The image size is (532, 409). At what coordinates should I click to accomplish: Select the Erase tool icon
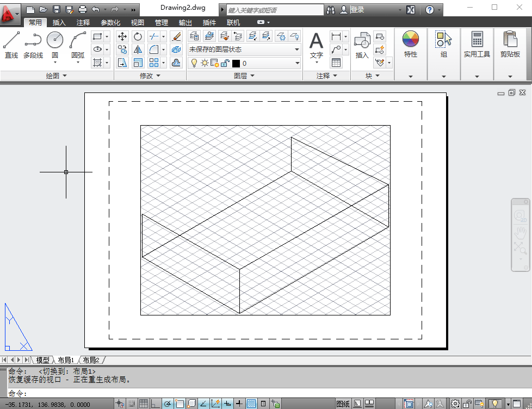[176, 36]
